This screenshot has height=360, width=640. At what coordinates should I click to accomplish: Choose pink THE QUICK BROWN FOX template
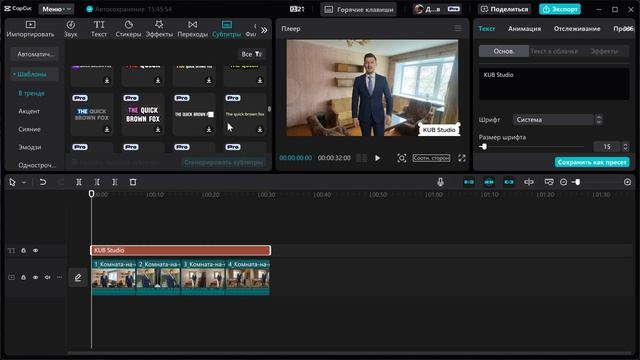click(x=143, y=114)
